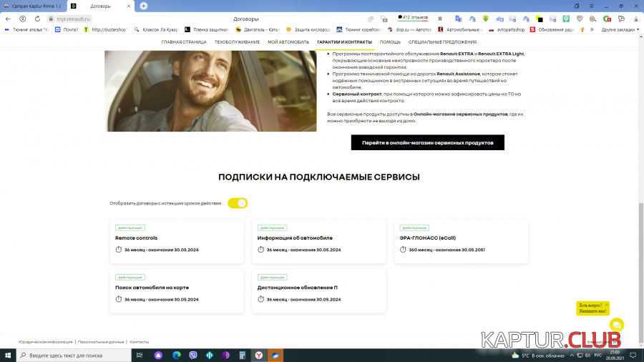Open the СПЕЦИАЛЬНЫЕ ПРЕДЛОЖЕНИЯ menu item
The image size is (644, 362).
point(442,42)
